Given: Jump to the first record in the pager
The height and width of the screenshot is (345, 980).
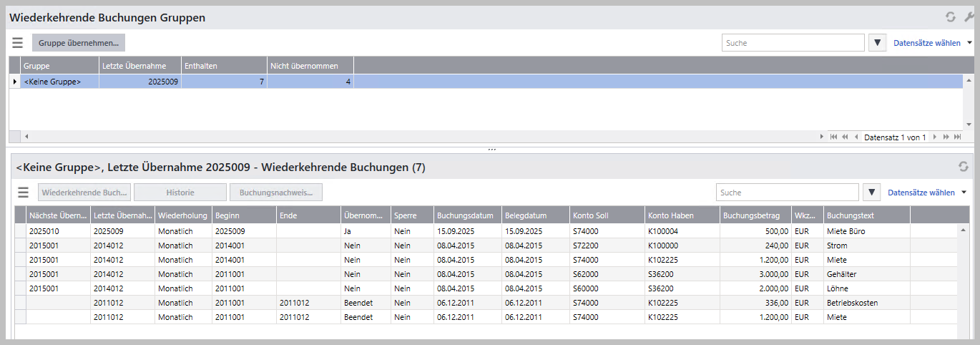Looking at the screenshot, I should (x=833, y=137).
